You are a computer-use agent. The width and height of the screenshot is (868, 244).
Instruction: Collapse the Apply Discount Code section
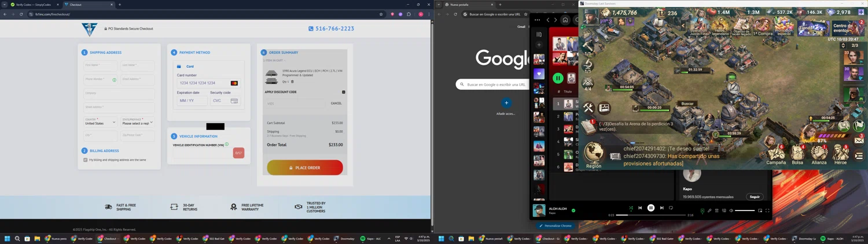343,92
